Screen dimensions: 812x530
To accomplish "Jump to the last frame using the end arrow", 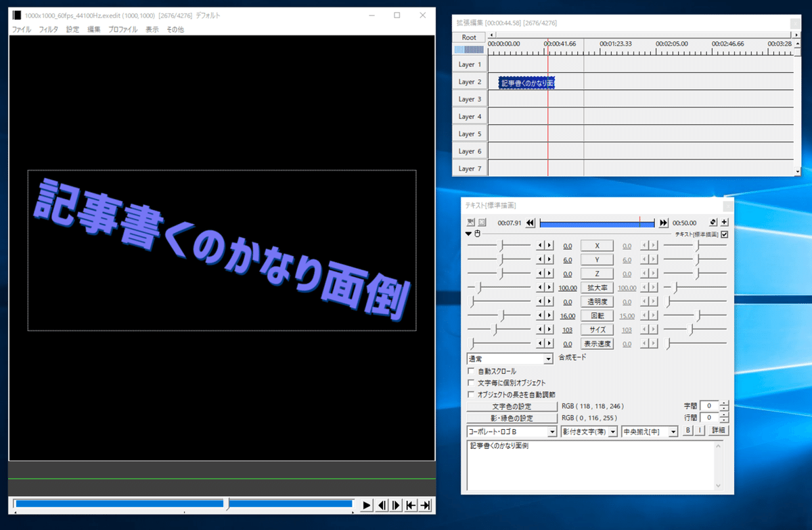I will point(426,505).
